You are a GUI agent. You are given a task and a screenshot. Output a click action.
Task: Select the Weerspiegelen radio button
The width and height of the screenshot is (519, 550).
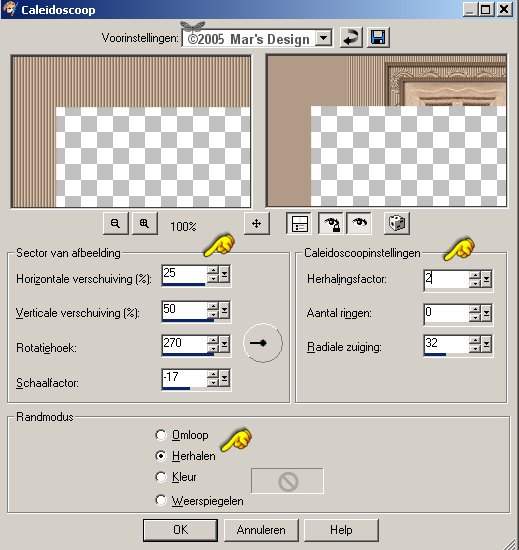point(161,501)
